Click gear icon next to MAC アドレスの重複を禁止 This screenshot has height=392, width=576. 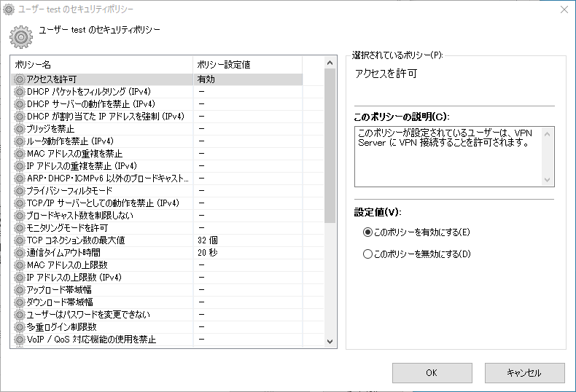tap(19, 153)
